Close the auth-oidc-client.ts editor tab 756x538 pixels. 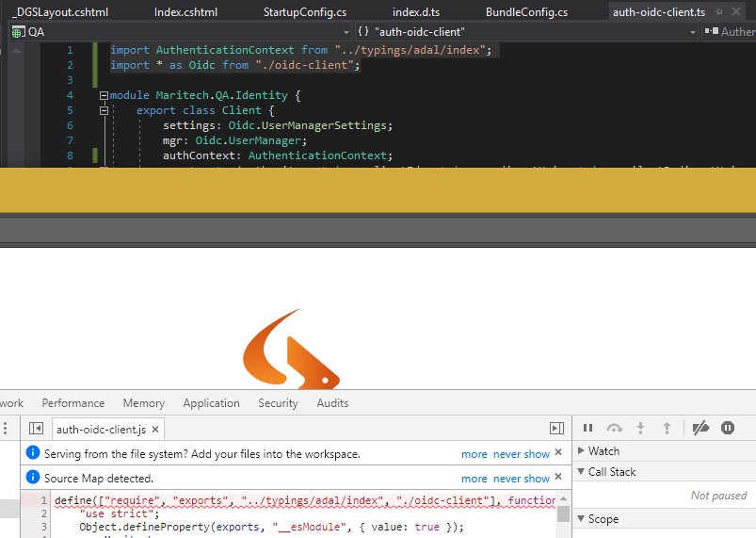pyautogui.click(x=735, y=11)
